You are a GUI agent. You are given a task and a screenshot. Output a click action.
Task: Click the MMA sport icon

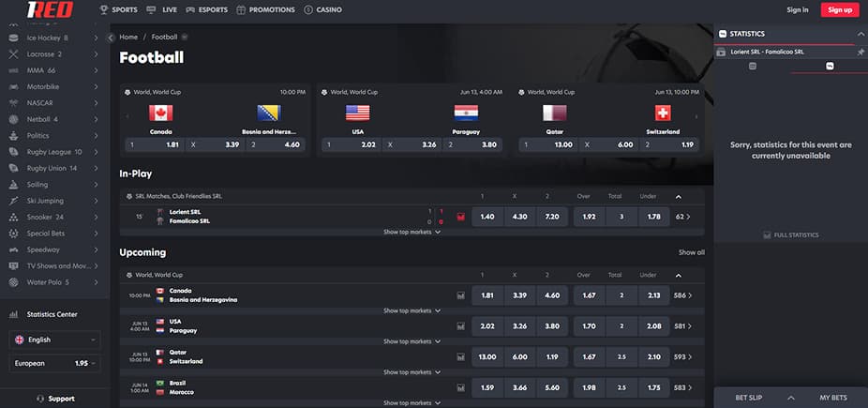pyautogui.click(x=14, y=70)
